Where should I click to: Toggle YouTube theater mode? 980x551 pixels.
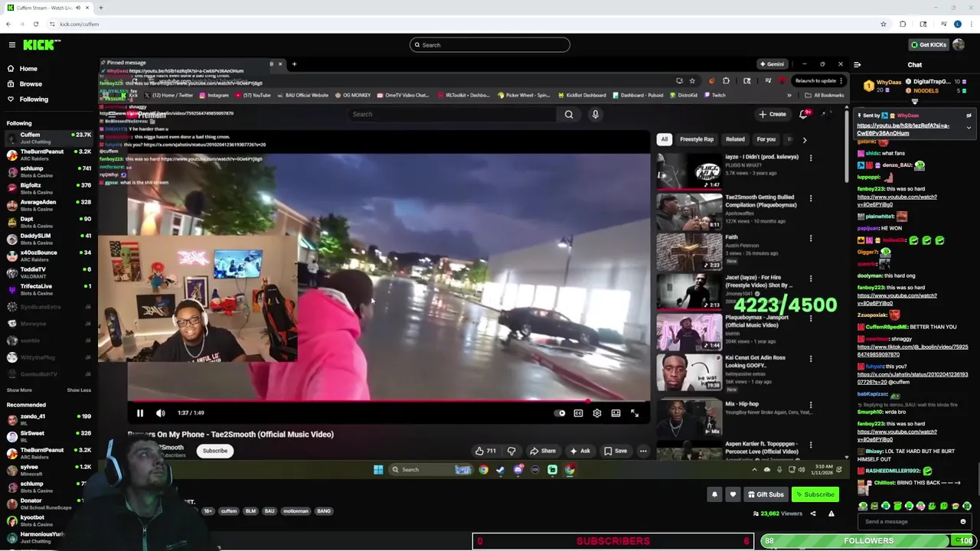616,413
